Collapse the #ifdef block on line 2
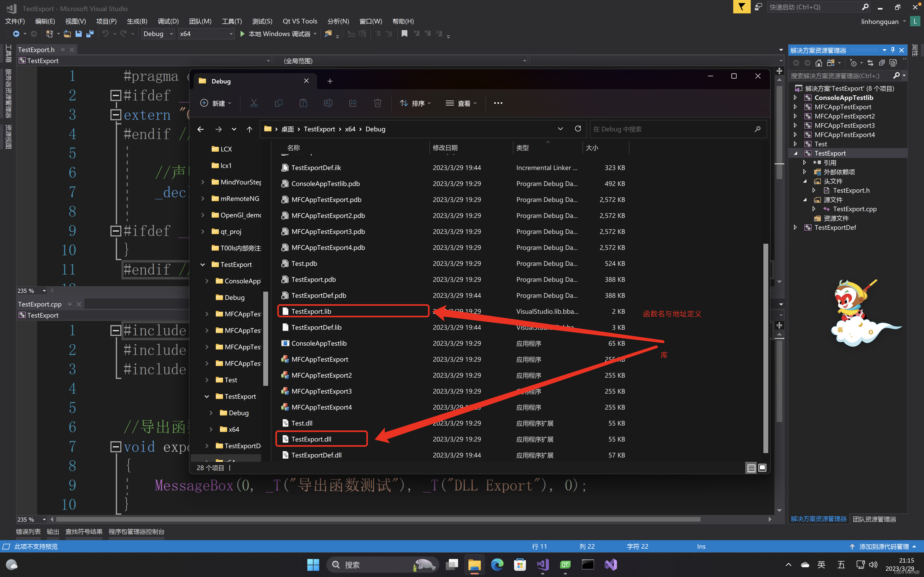 [115, 95]
